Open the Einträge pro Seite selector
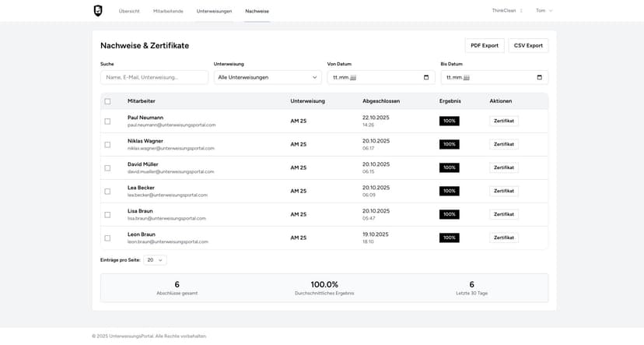 (155, 260)
